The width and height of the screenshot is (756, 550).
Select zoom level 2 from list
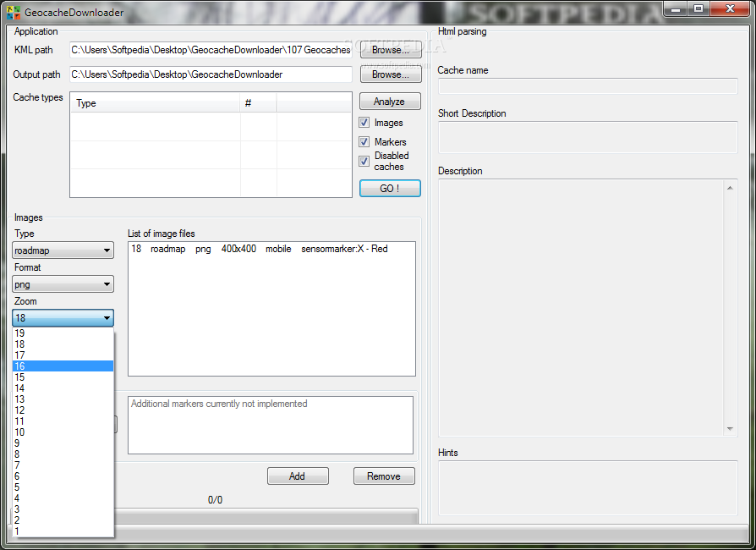[x=63, y=520]
